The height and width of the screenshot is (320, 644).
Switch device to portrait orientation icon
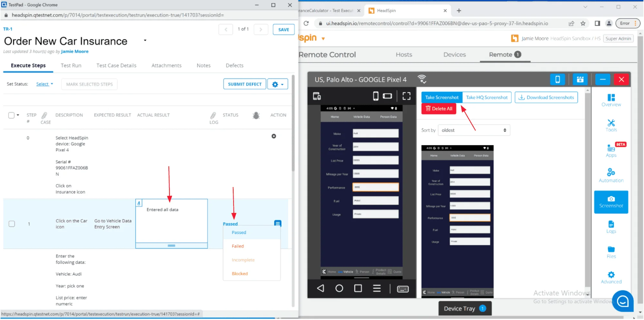(375, 96)
